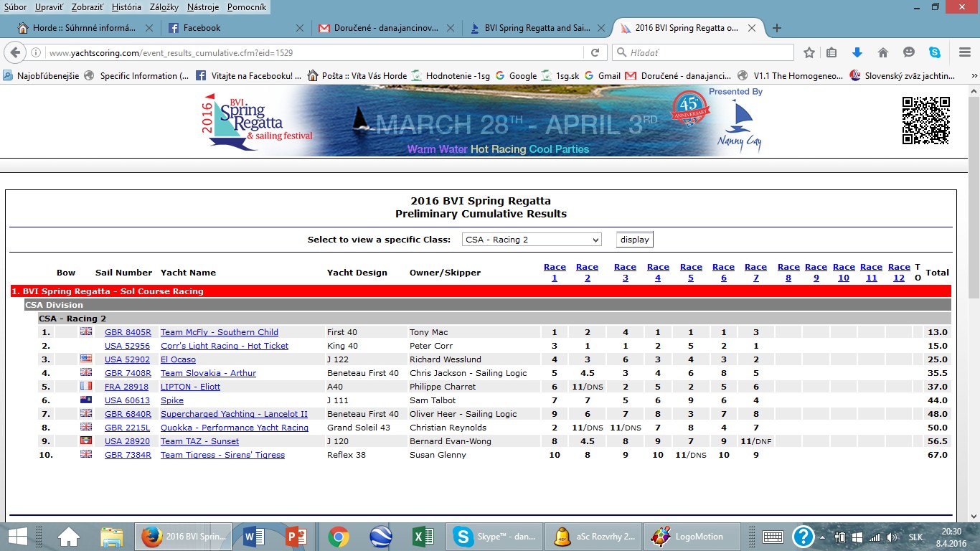980x551 pixels.
Task: Click the Skype icon in the toolbar
Action: 935,52
